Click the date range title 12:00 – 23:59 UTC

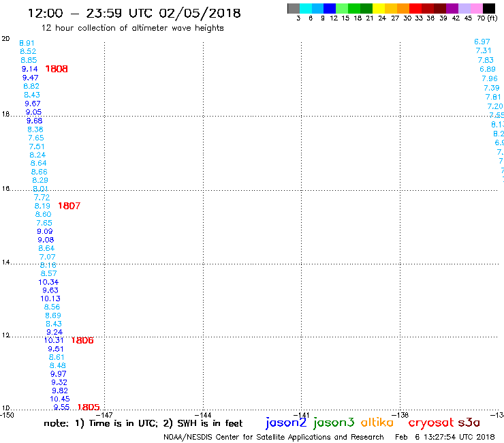pos(134,13)
